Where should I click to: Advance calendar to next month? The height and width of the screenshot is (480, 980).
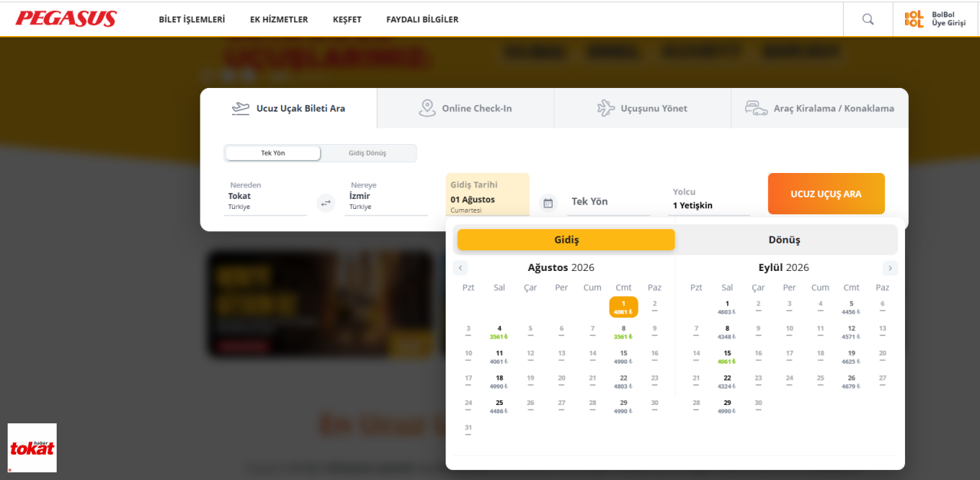pyautogui.click(x=890, y=268)
